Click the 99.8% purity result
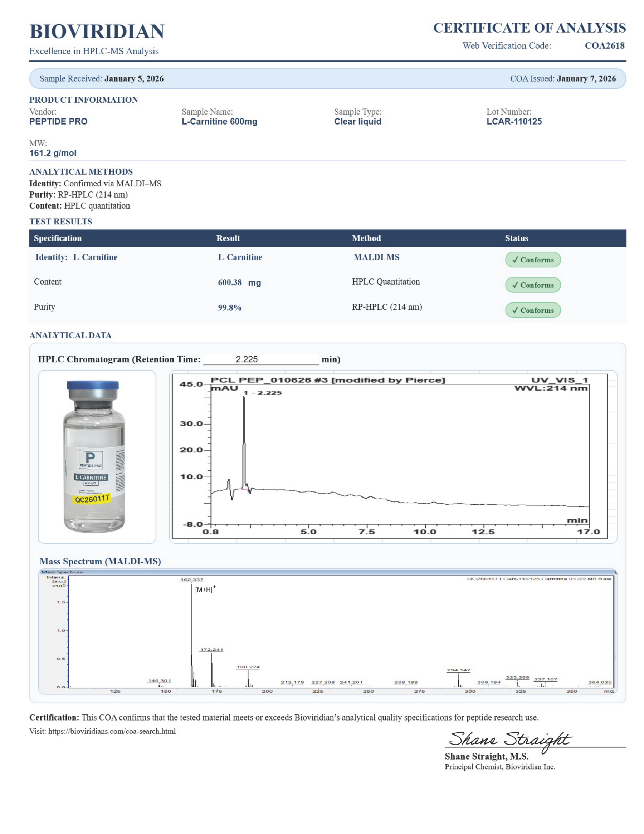644x834 pixels. (229, 308)
